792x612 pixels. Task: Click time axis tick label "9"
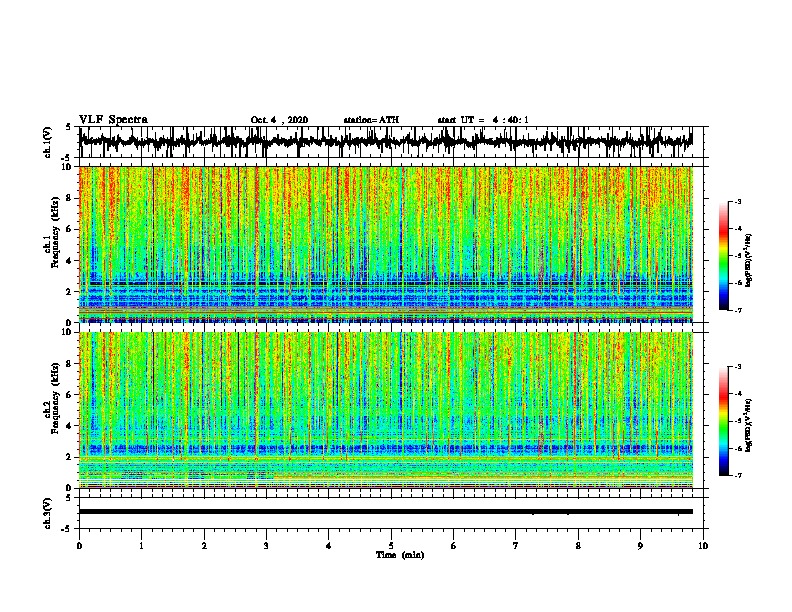[640, 545]
